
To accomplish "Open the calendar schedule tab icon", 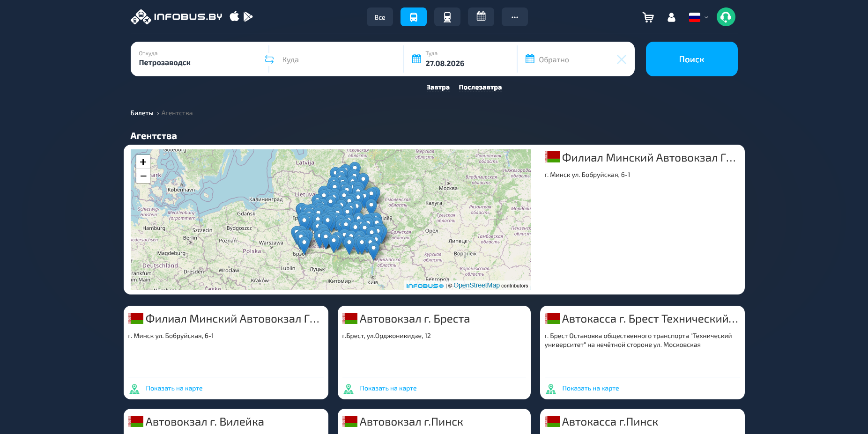I will click(481, 17).
